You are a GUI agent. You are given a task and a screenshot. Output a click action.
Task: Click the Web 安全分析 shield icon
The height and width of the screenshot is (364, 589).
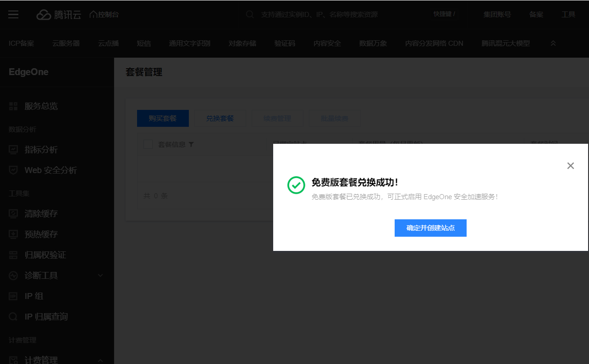coord(13,170)
